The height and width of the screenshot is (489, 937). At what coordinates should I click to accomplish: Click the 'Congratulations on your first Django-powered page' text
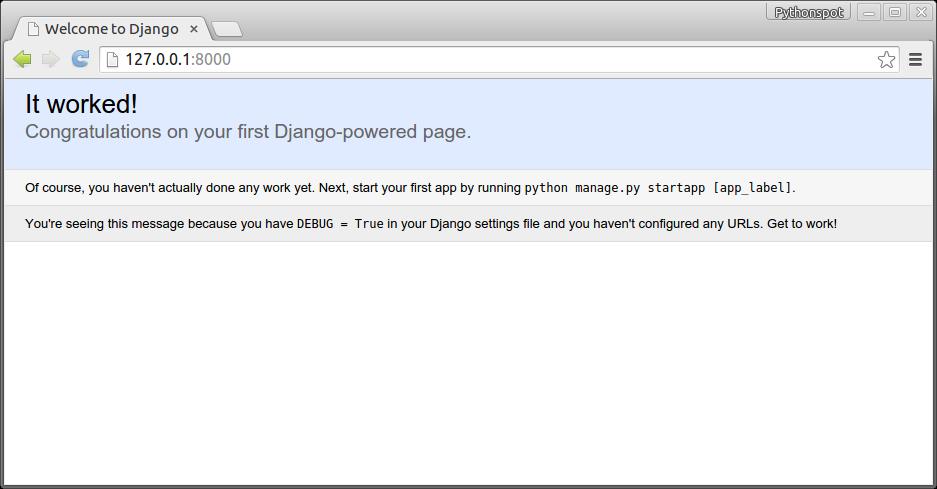click(248, 132)
